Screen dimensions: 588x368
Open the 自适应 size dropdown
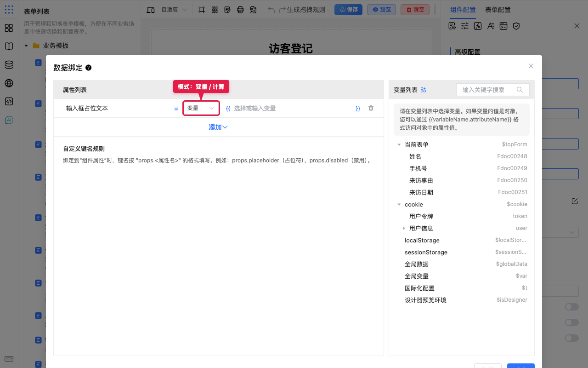click(174, 10)
